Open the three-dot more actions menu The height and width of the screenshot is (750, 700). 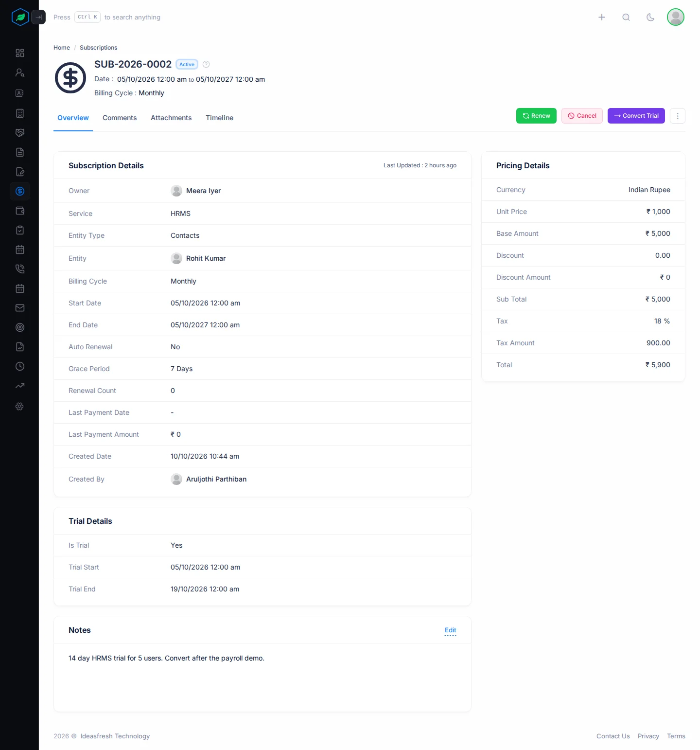[678, 116]
